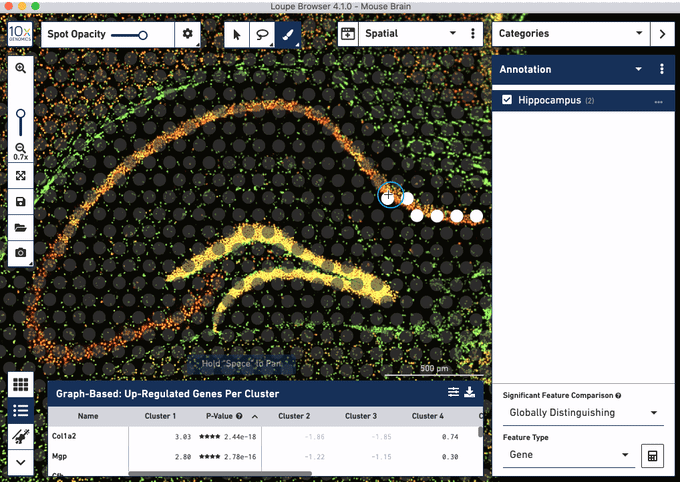Open file with folder icon
The width and height of the screenshot is (680, 482).
[20, 227]
